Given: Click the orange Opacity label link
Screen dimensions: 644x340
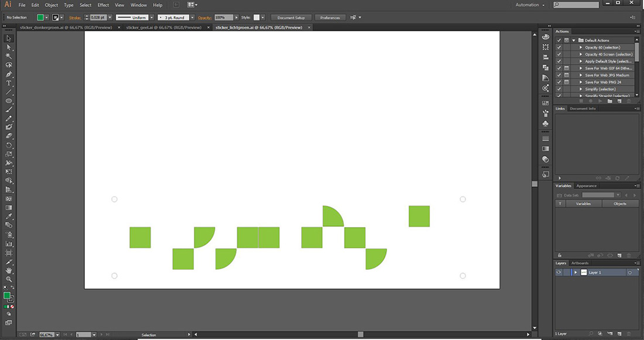Looking at the screenshot, I should click(204, 18).
